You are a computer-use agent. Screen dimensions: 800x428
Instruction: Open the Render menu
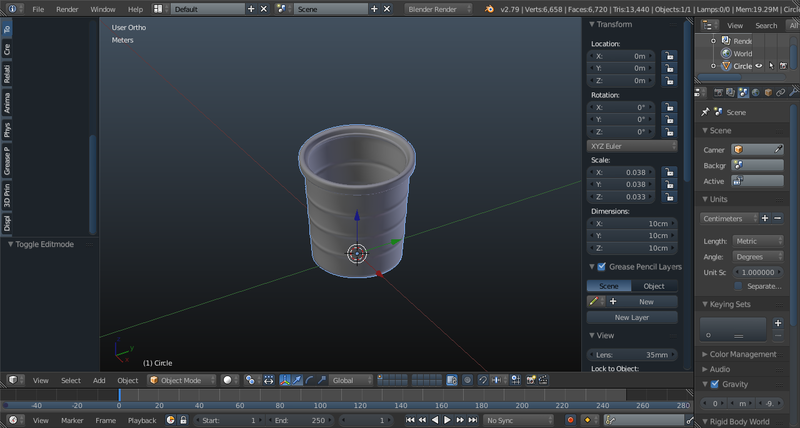click(x=67, y=9)
